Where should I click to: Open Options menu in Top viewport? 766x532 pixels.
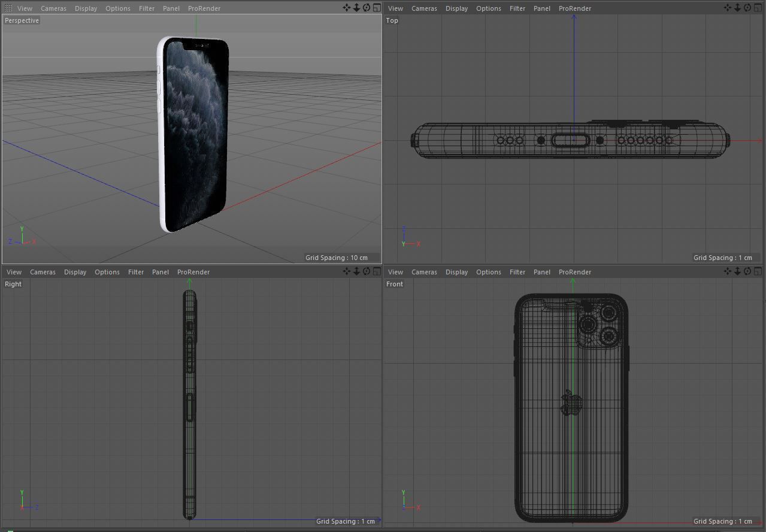click(488, 8)
